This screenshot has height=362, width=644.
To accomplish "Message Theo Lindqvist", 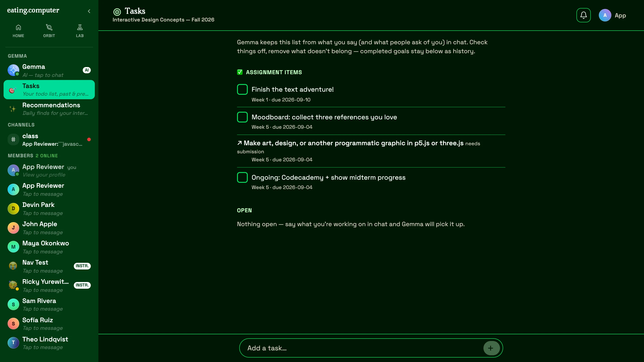I will click(x=49, y=343).
